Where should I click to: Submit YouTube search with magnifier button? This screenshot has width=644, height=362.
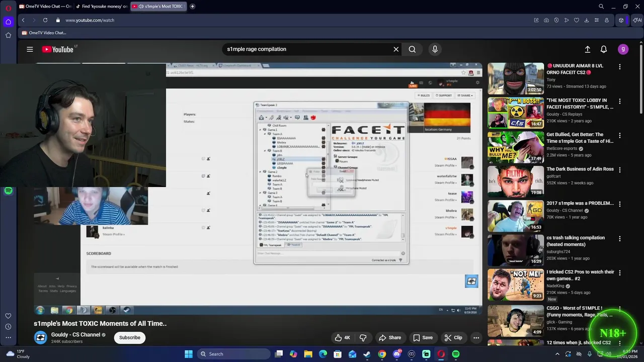pyautogui.click(x=412, y=49)
